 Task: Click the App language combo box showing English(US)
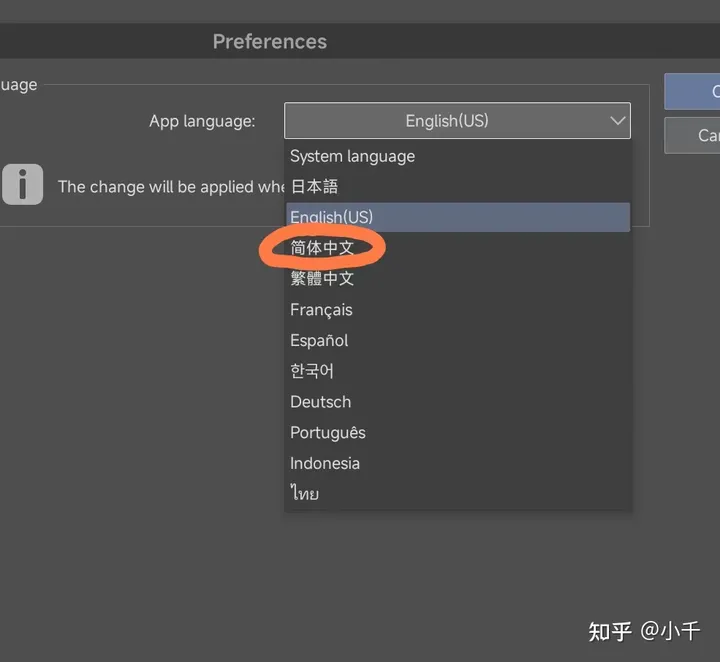click(x=446, y=121)
